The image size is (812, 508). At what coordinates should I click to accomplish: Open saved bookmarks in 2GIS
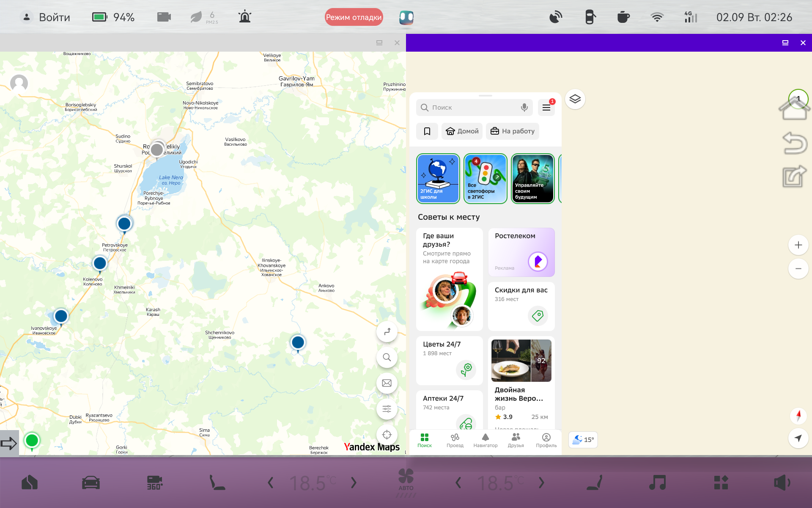tap(427, 131)
